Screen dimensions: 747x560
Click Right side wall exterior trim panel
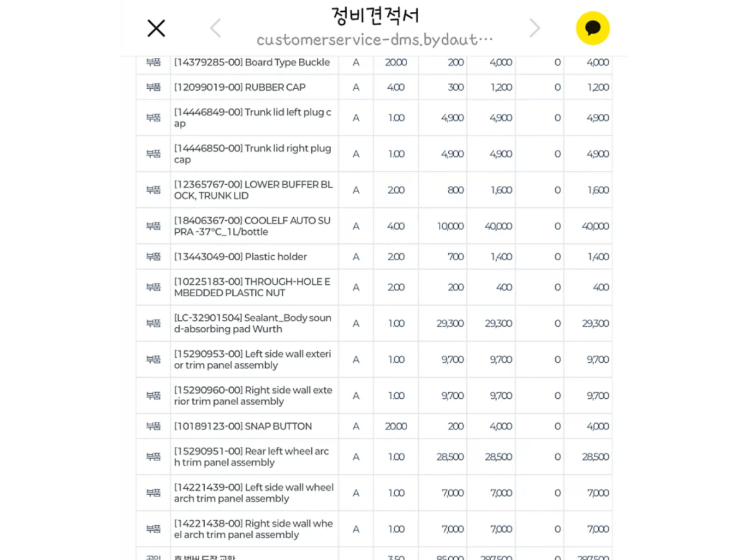(x=374, y=395)
